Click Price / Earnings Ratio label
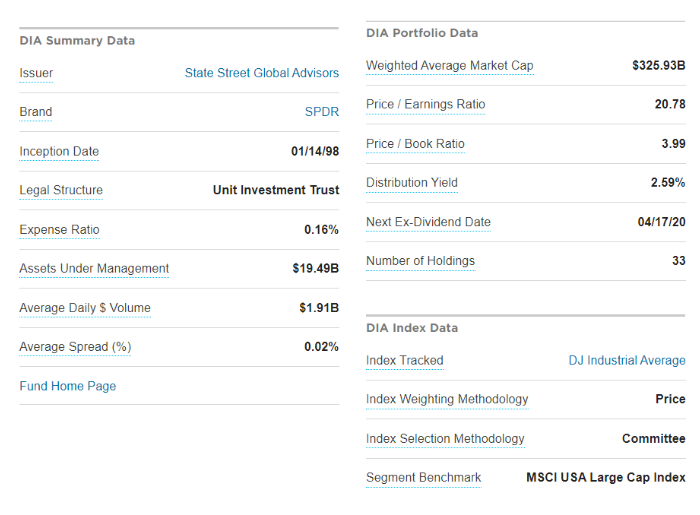Image resolution: width=700 pixels, height=515 pixels. tap(425, 104)
